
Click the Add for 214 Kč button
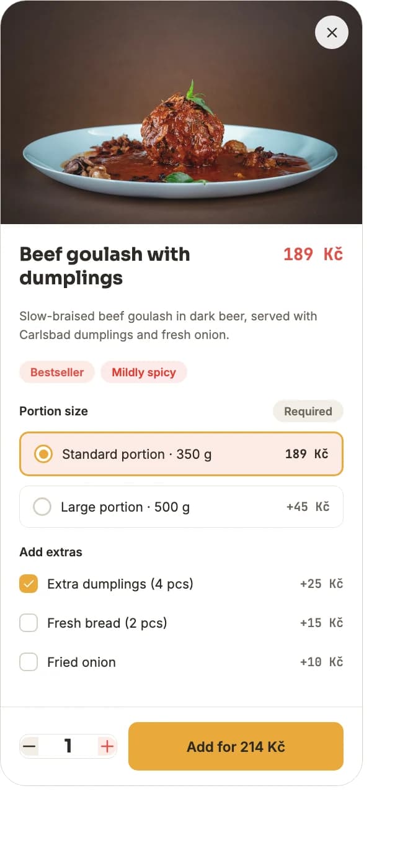coord(236,746)
